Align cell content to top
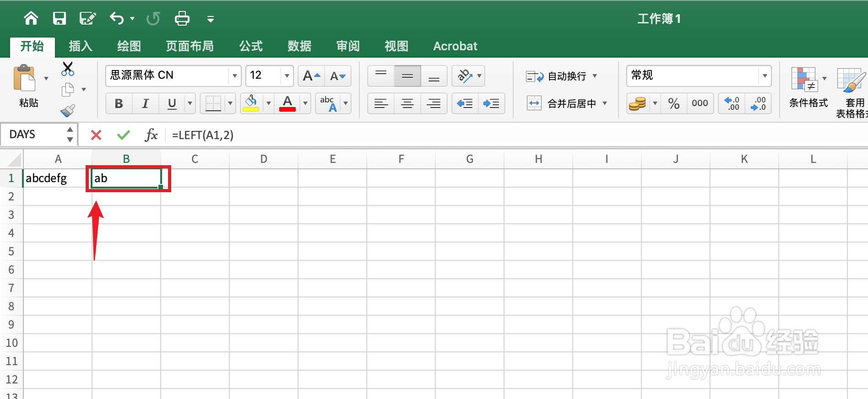868x399 pixels. tap(381, 76)
